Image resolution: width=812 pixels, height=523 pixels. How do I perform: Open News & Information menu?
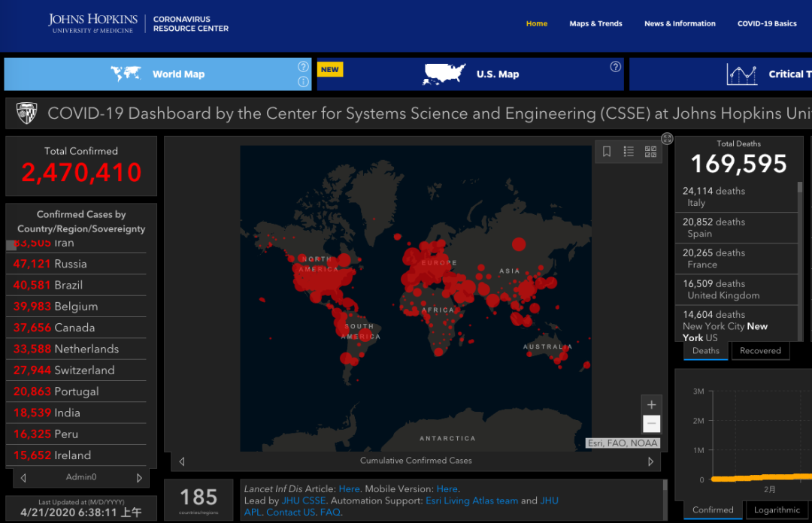[x=680, y=23]
